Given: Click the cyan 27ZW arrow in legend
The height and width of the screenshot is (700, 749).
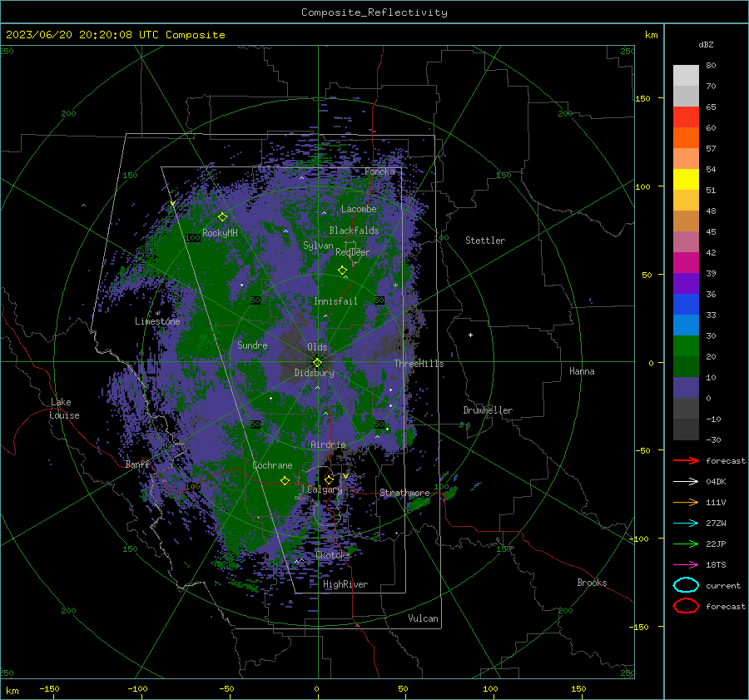Looking at the screenshot, I should point(686,524).
